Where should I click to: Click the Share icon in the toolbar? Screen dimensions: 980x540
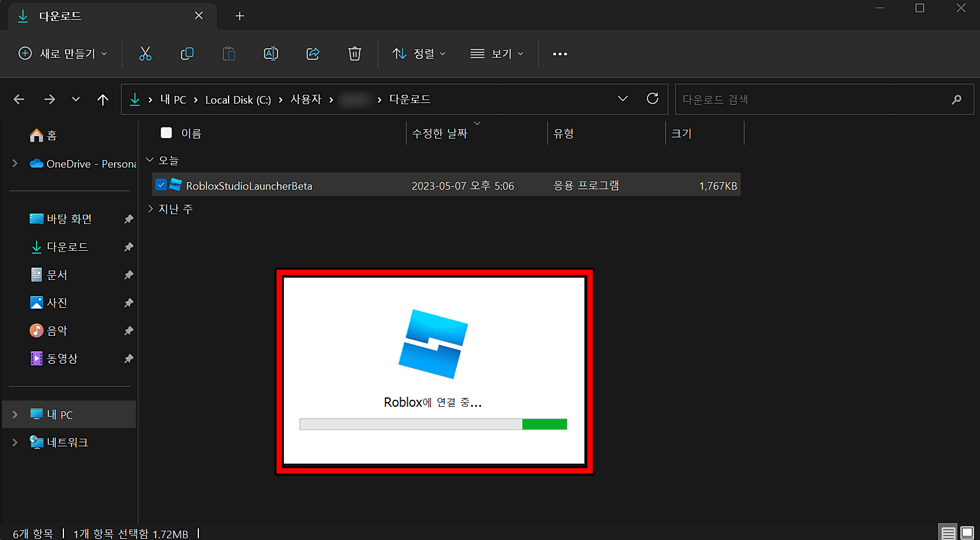(312, 54)
